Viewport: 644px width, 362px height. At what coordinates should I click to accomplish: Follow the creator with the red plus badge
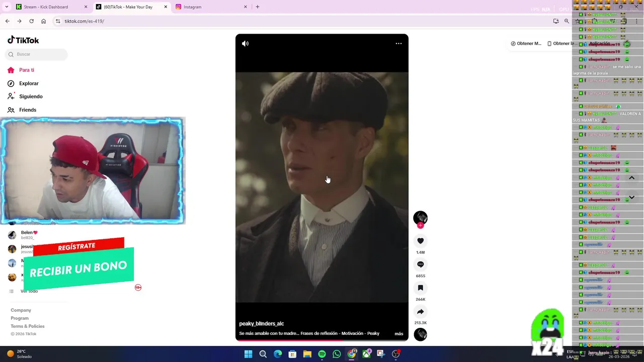tap(420, 225)
